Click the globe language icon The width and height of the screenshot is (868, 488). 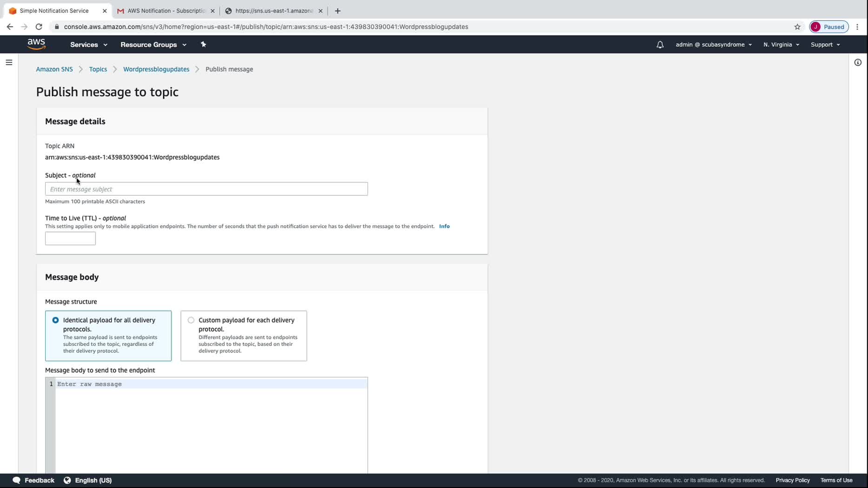67,480
